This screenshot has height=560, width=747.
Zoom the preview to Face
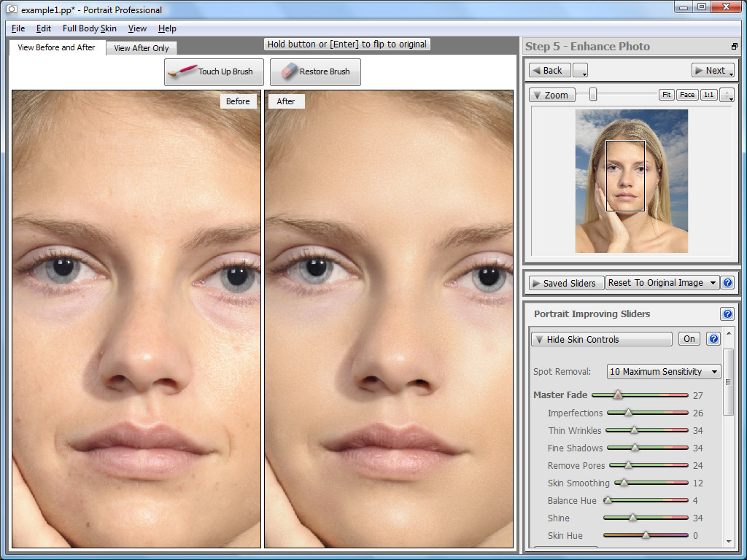[x=686, y=94]
